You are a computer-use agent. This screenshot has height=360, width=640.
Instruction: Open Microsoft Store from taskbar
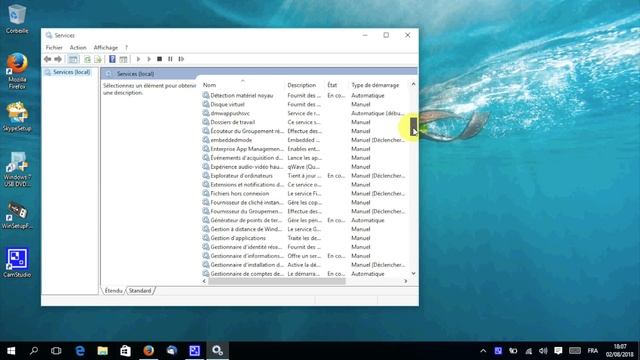coord(125,351)
